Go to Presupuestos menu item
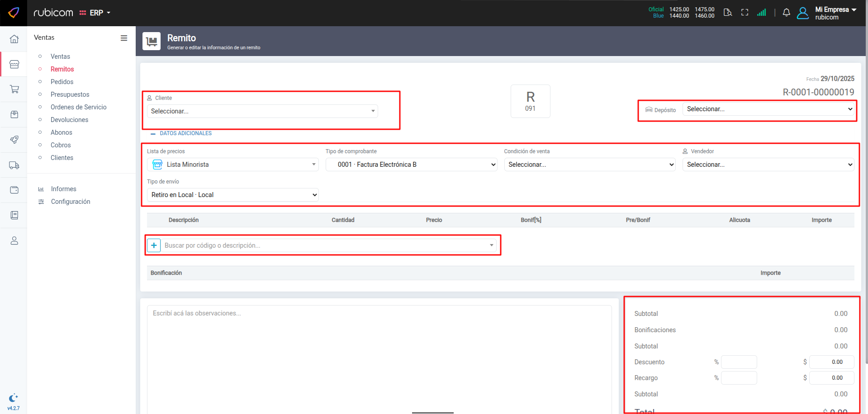The width and height of the screenshot is (868, 414). coord(70,94)
